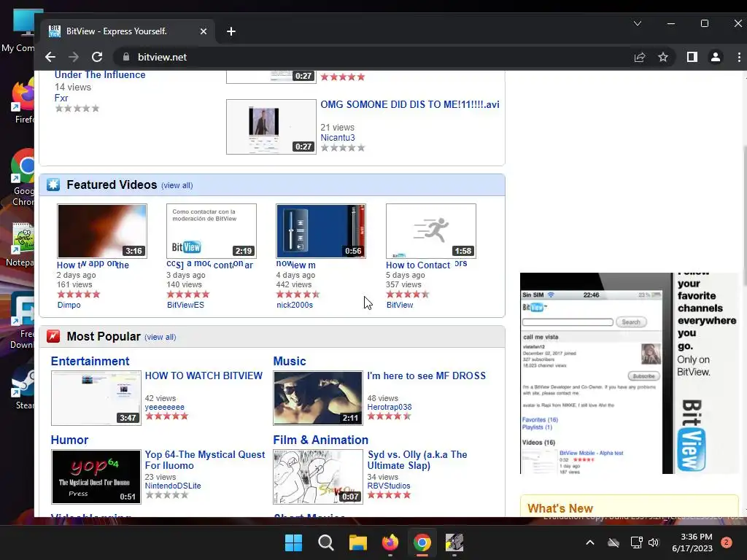Open the tab search dropdown arrow

637,23
